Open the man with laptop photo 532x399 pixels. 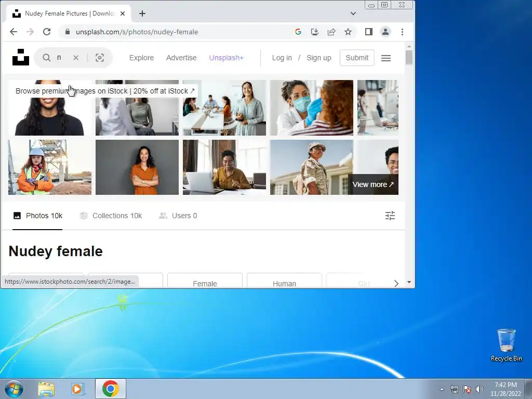tap(224, 167)
